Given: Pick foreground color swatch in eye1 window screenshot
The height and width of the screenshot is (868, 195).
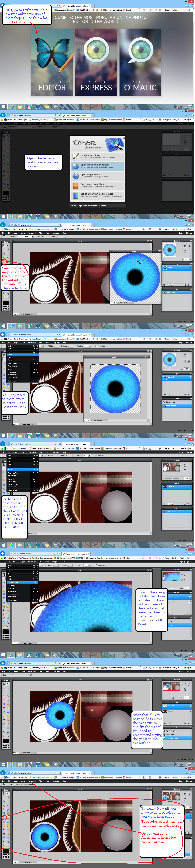Looking at the screenshot, I should point(6,303).
